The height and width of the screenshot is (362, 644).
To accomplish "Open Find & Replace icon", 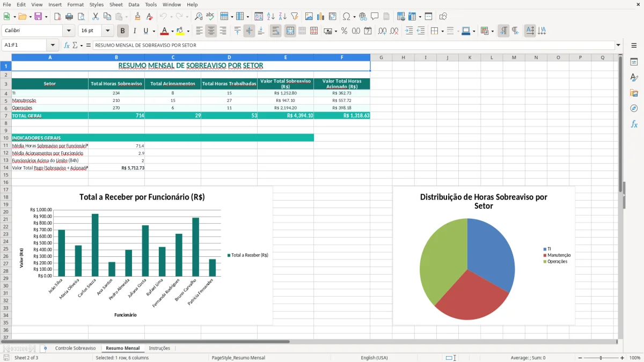I will 199,17.
